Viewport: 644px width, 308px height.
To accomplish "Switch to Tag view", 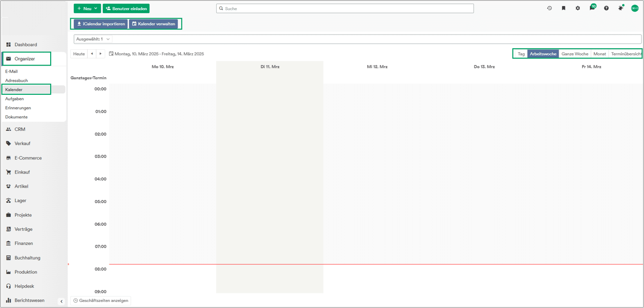I will coord(521,54).
